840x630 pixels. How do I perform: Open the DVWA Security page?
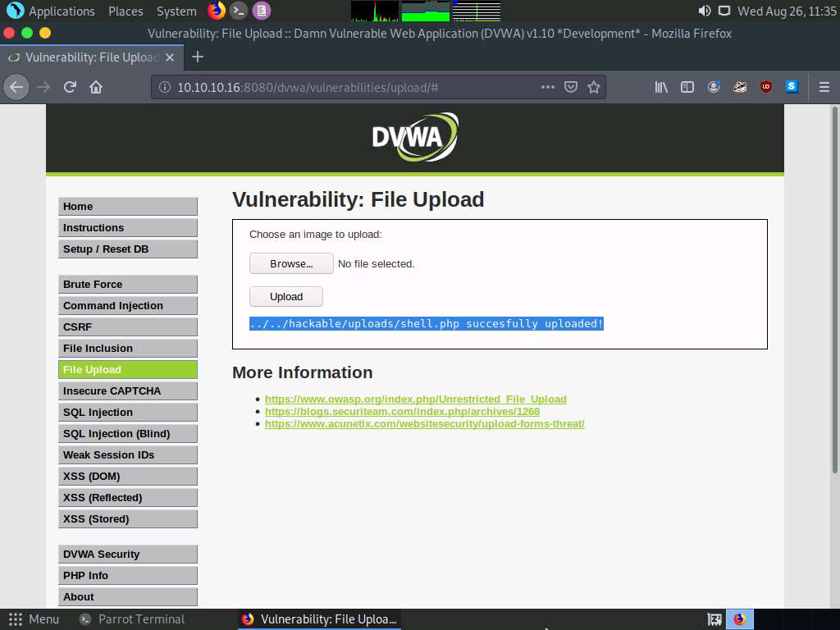[128, 554]
